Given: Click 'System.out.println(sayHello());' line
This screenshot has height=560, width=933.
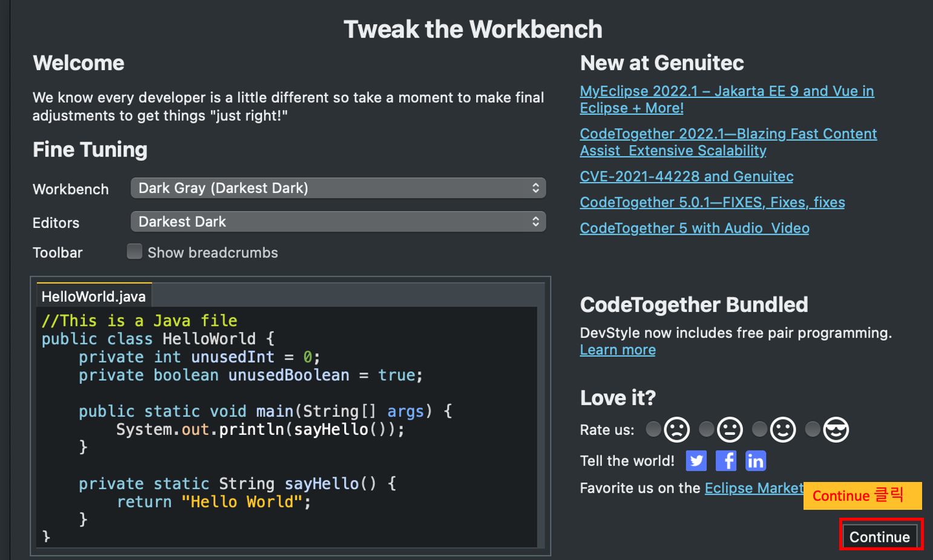Looking at the screenshot, I should (x=260, y=429).
